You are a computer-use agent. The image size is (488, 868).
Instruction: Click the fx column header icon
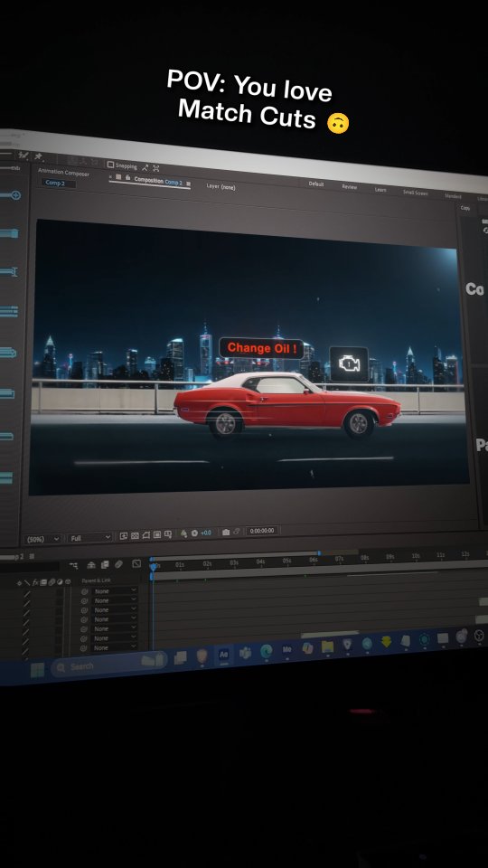tap(35, 582)
